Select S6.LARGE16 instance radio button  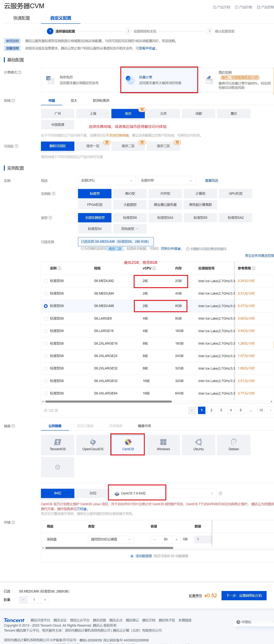[x=46, y=331]
